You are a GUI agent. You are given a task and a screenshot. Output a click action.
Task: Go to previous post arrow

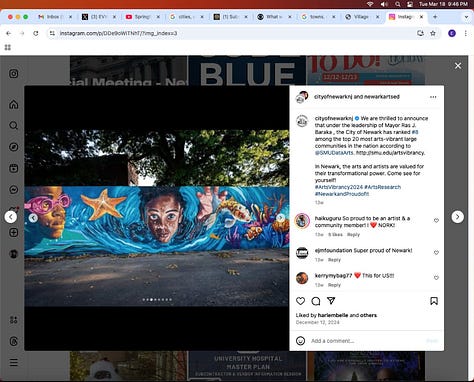point(11,217)
